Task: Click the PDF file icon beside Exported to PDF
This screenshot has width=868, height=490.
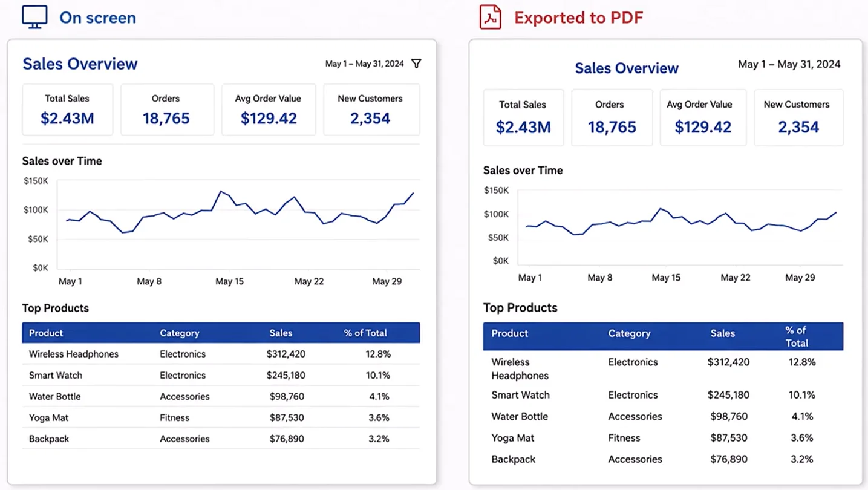Action: pos(491,17)
